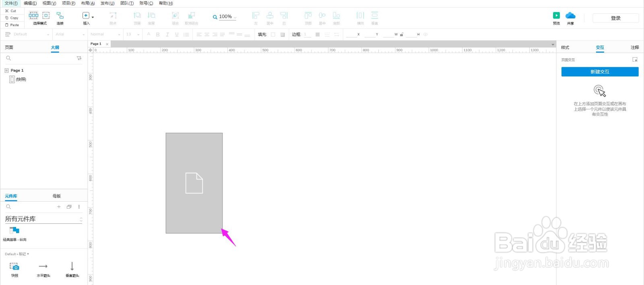Toggle underline formatting
The height and width of the screenshot is (285, 644).
tap(177, 35)
